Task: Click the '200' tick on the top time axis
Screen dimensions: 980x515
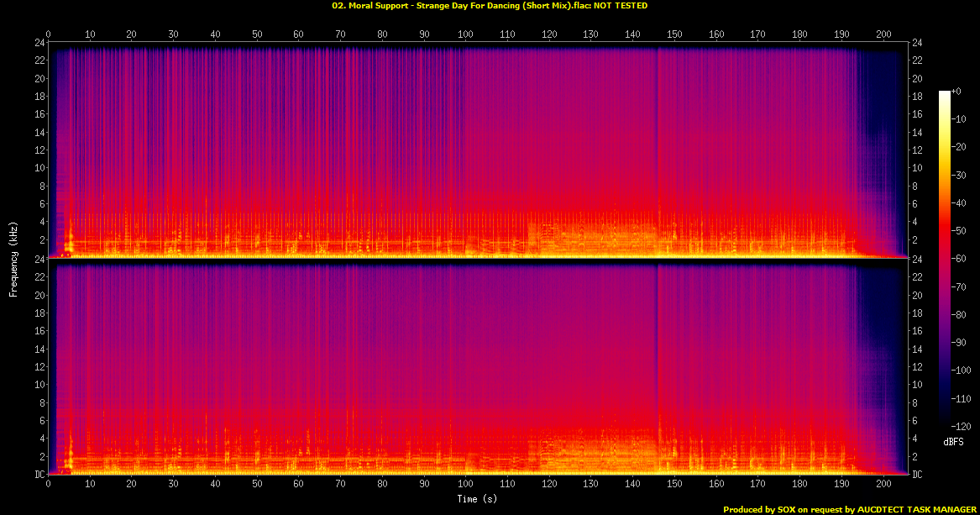Action: point(883,34)
